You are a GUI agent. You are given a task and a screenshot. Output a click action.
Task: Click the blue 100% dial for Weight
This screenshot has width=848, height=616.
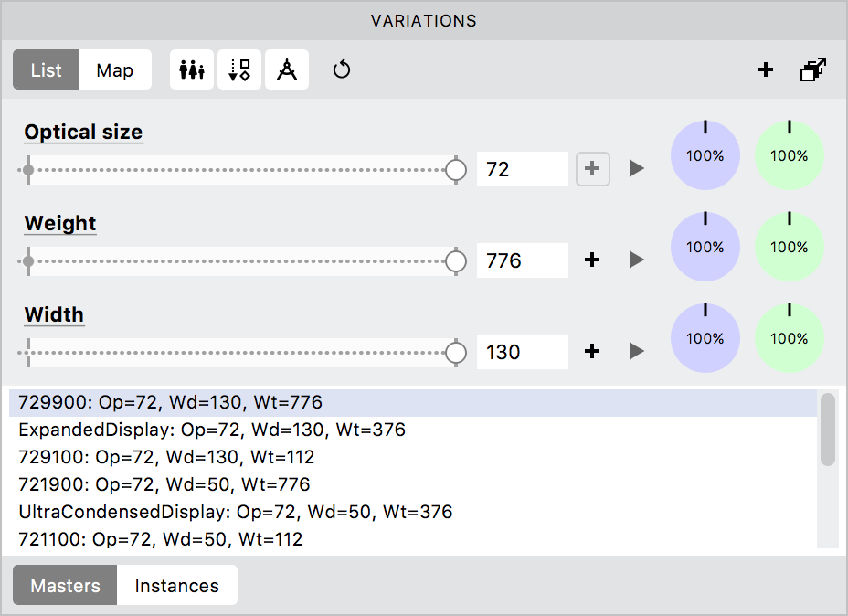tap(705, 247)
